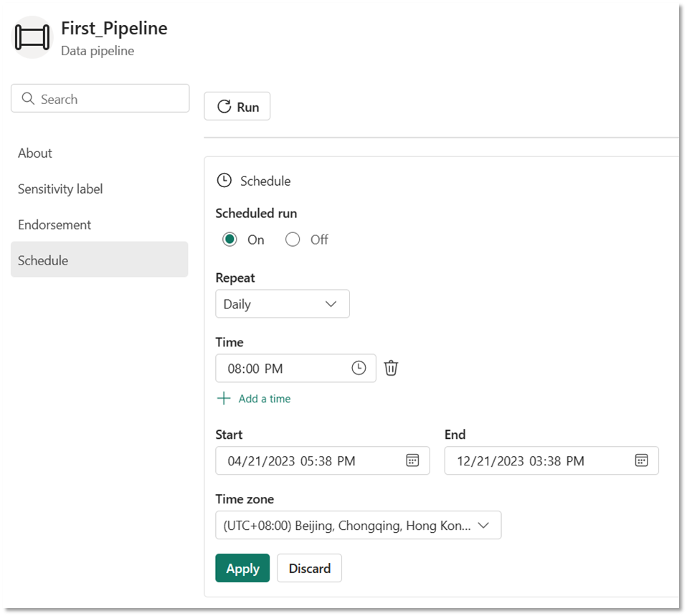The image size is (687, 616).
Task: Turn Scheduled run On
Action: (229, 240)
